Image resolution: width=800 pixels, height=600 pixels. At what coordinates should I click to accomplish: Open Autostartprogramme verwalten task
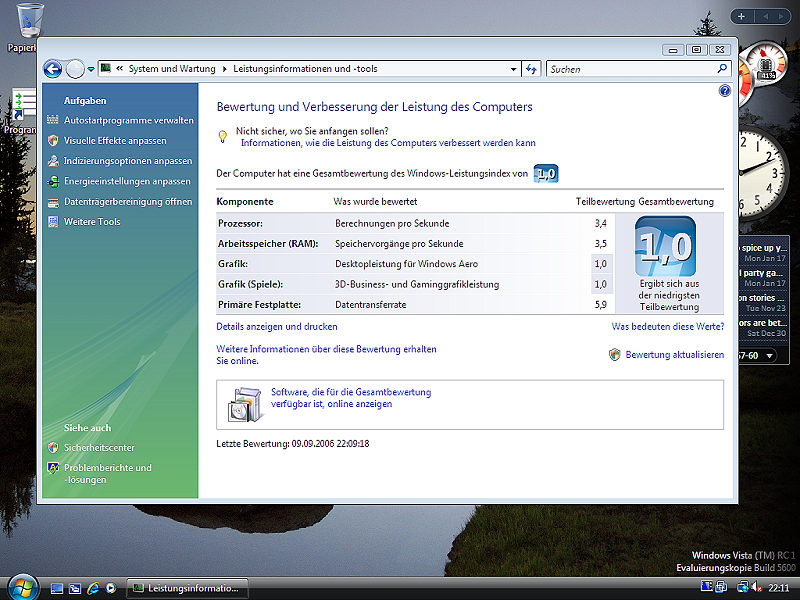point(128,120)
